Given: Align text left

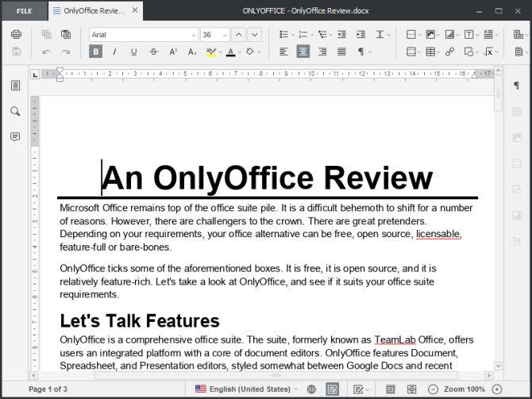Looking at the screenshot, I should click(283, 52).
